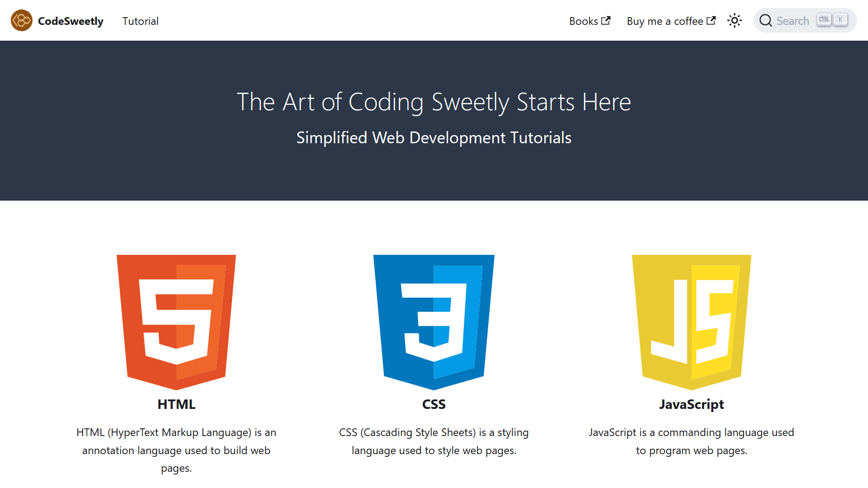
Task: Click the HTML description paragraph
Action: click(x=176, y=450)
